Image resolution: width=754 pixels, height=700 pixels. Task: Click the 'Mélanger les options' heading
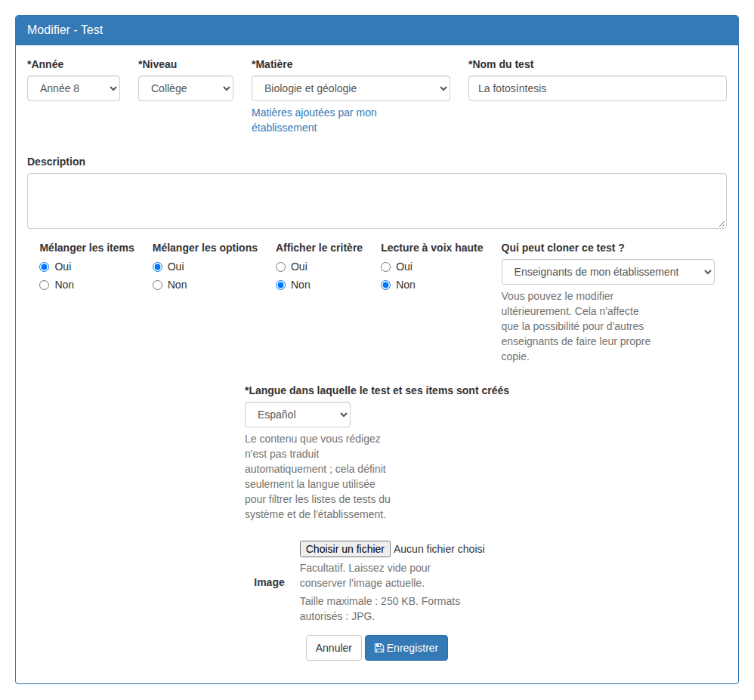coord(205,248)
